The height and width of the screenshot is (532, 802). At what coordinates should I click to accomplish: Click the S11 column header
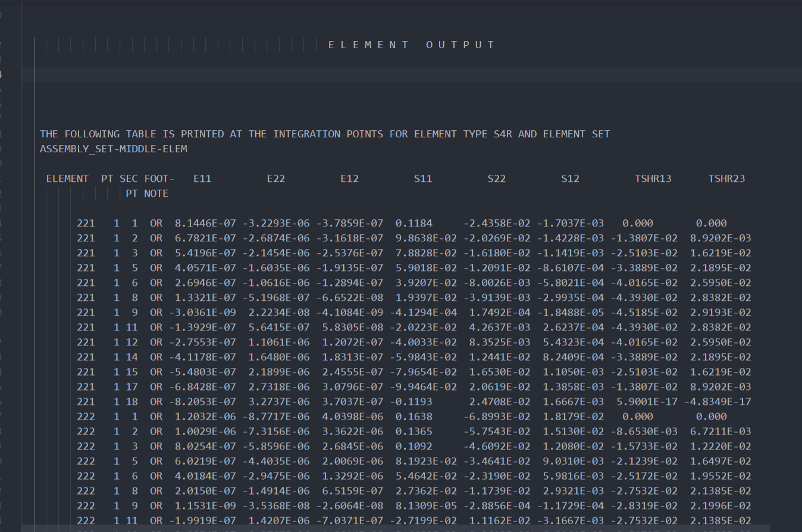(x=423, y=178)
